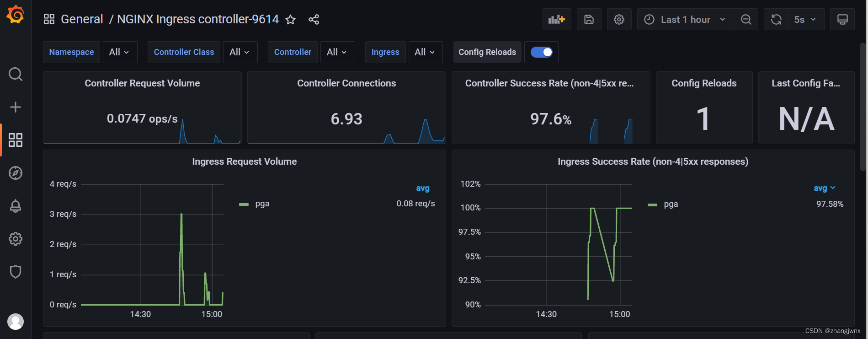Click the Controller variable label
This screenshot has width=868, height=339.
[293, 52]
